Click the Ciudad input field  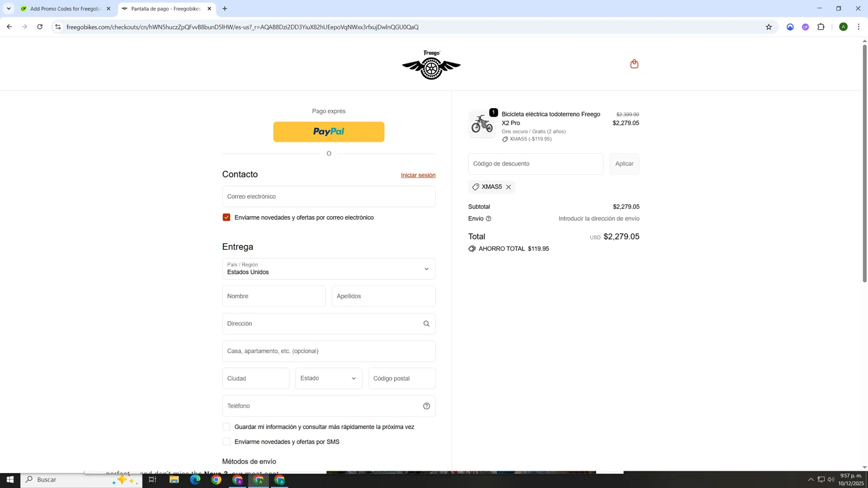coord(255,378)
